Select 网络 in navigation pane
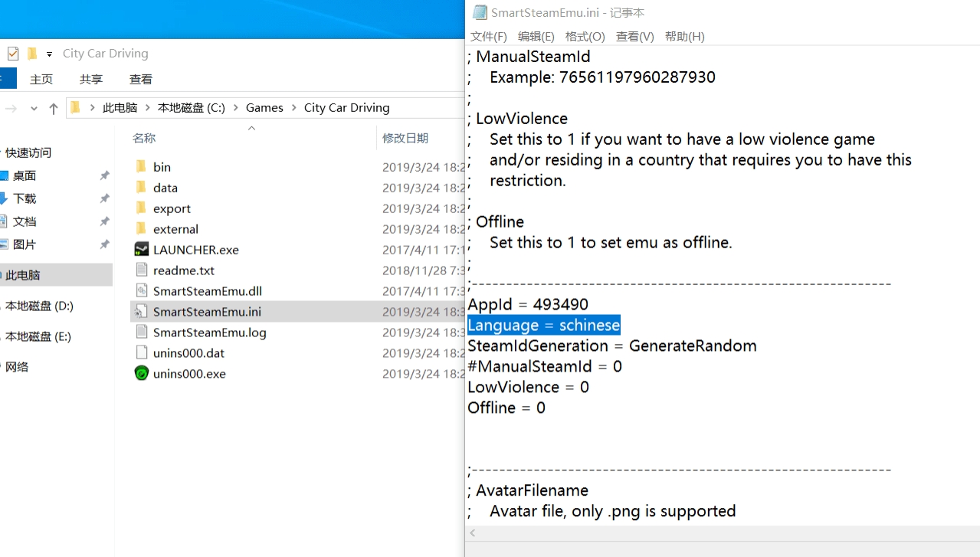This screenshot has height=557, width=980. coord(17,367)
